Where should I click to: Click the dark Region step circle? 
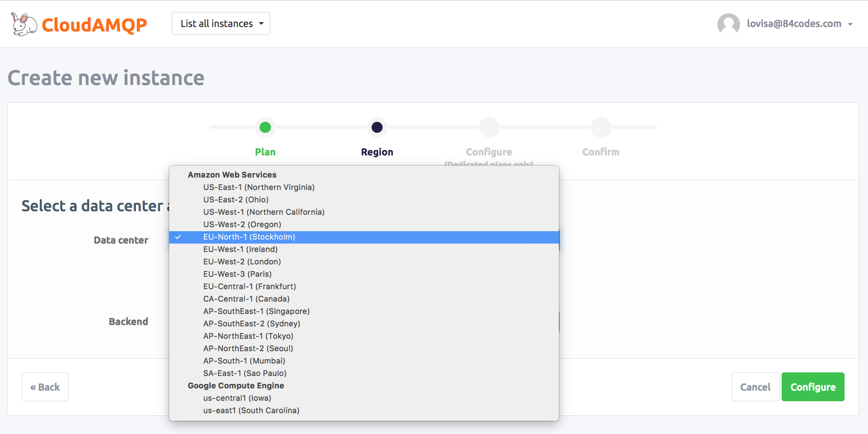coord(377,128)
